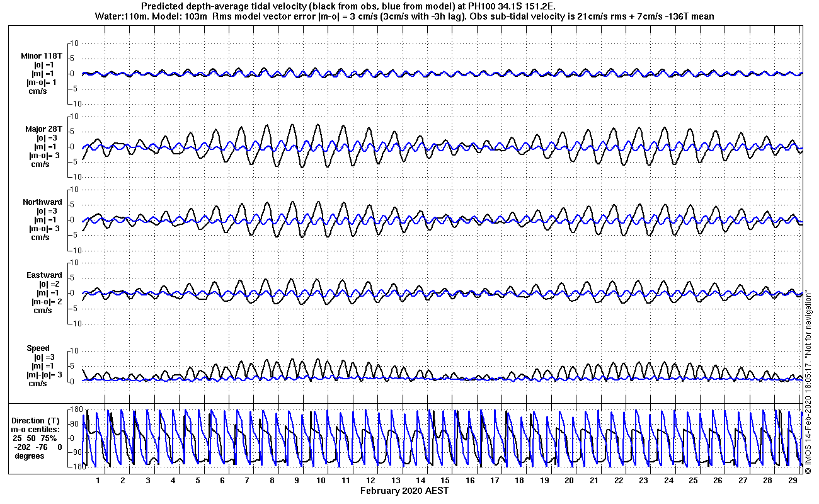Viewport: 819px width, 504px height.
Task: Click date tick '15' on the x-axis
Action: pos(445,481)
